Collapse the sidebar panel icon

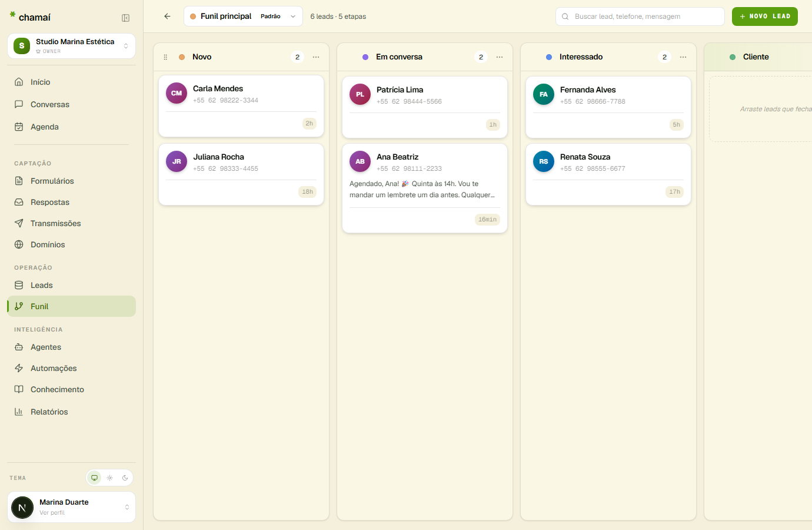pos(125,18)
